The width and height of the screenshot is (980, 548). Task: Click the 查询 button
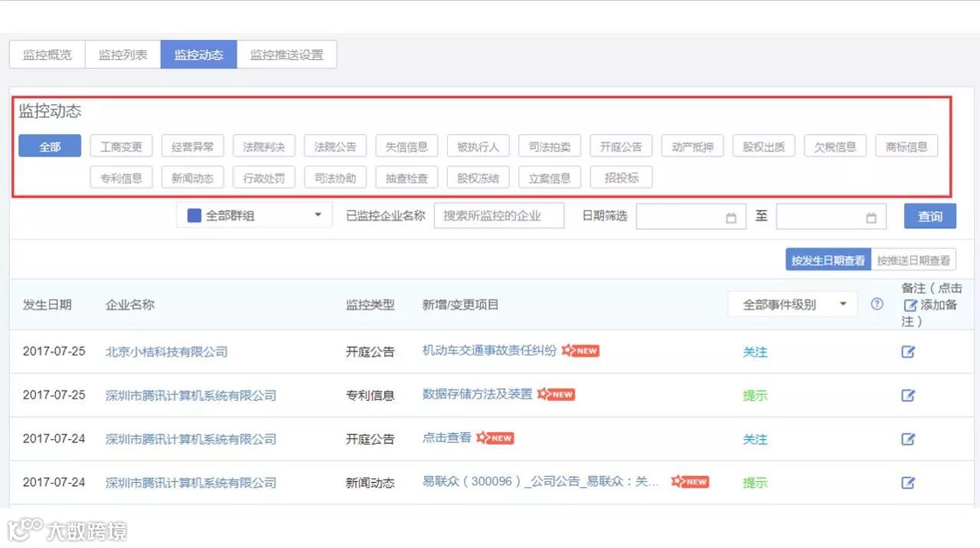coord(930,216)
